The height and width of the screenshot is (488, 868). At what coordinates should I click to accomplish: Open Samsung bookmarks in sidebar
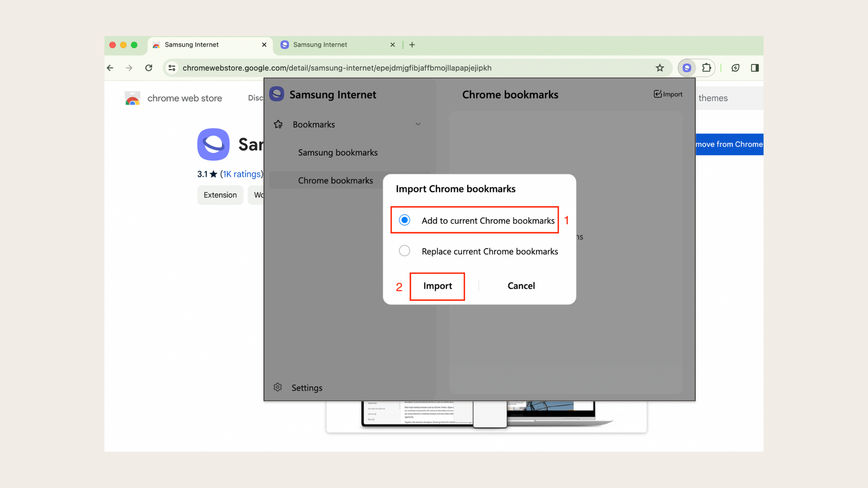point(338,153)
